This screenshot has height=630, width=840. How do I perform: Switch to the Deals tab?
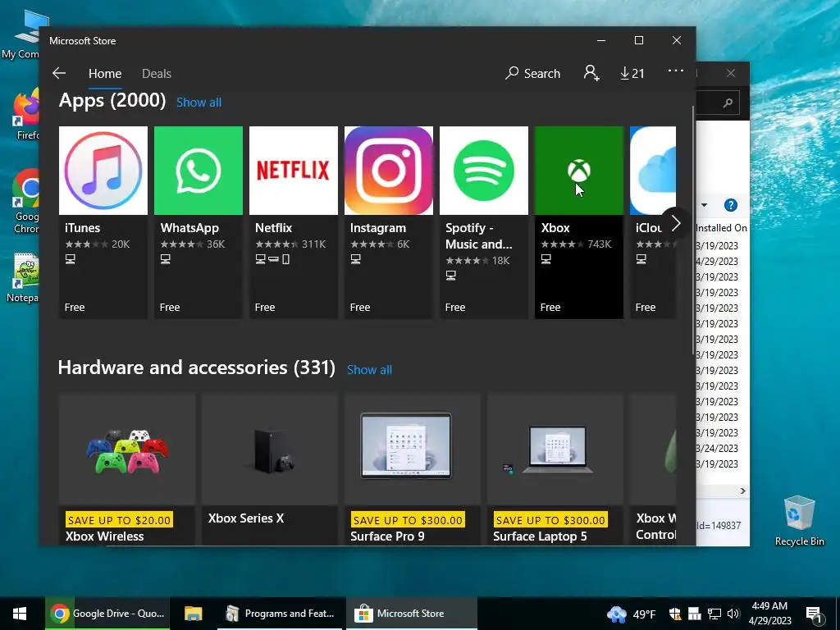157,73
